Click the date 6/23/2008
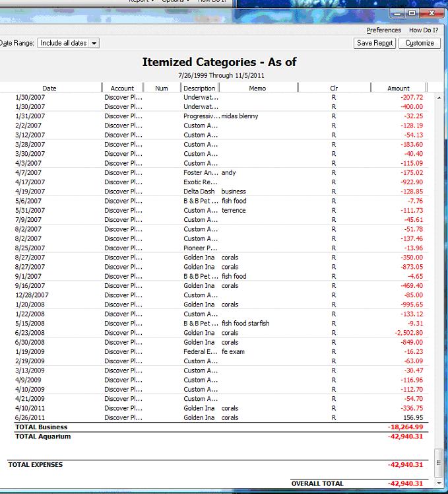This screenshot has height=494, width=448. coord(30,333)
